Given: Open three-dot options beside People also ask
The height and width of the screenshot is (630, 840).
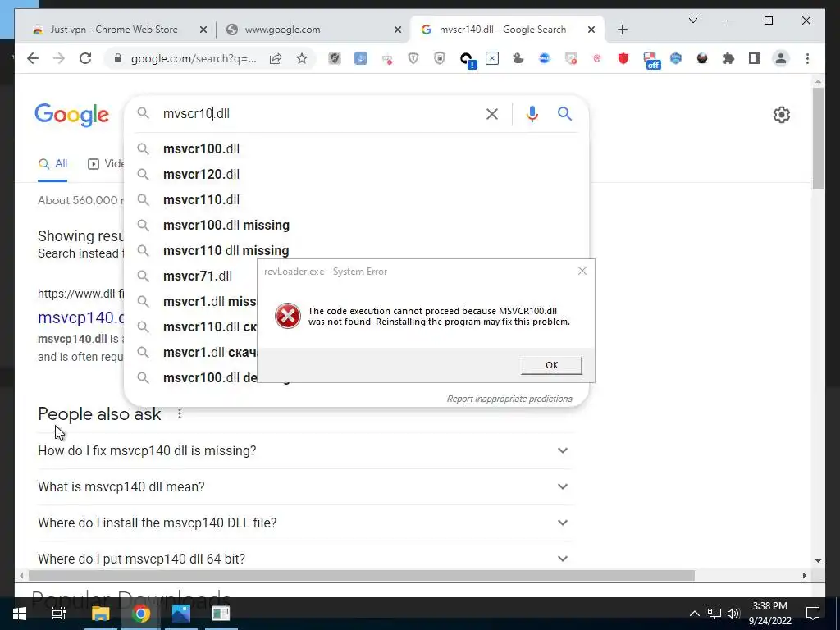Looking at the screenshot, I should tap(180, 413).
